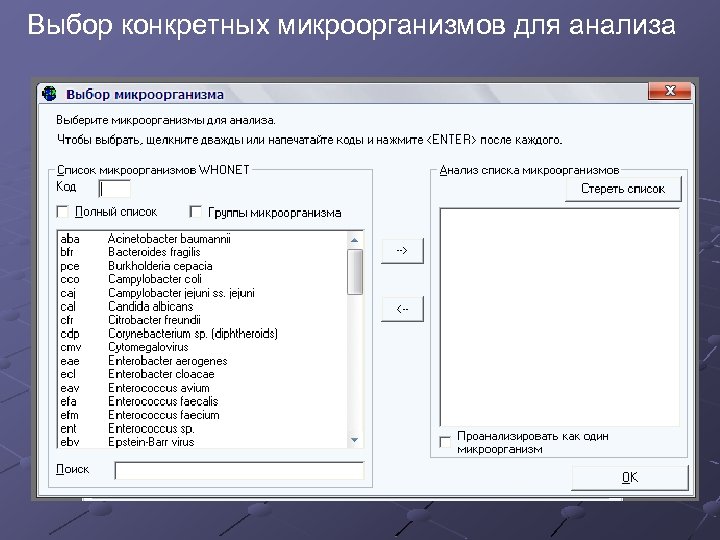The height and width of the screenshot is (540, 720).
Task: Select Enterococcus faecium row
Action: pyautogui.click(x=202, y=415)
